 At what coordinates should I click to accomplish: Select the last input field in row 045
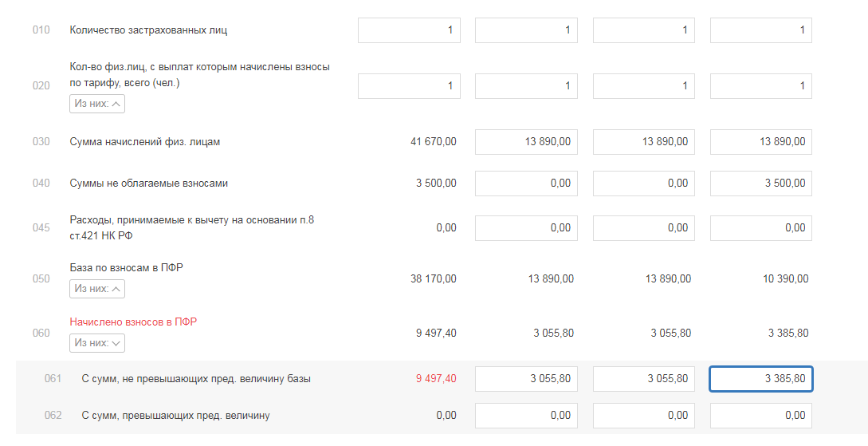[x=760, y=228]
